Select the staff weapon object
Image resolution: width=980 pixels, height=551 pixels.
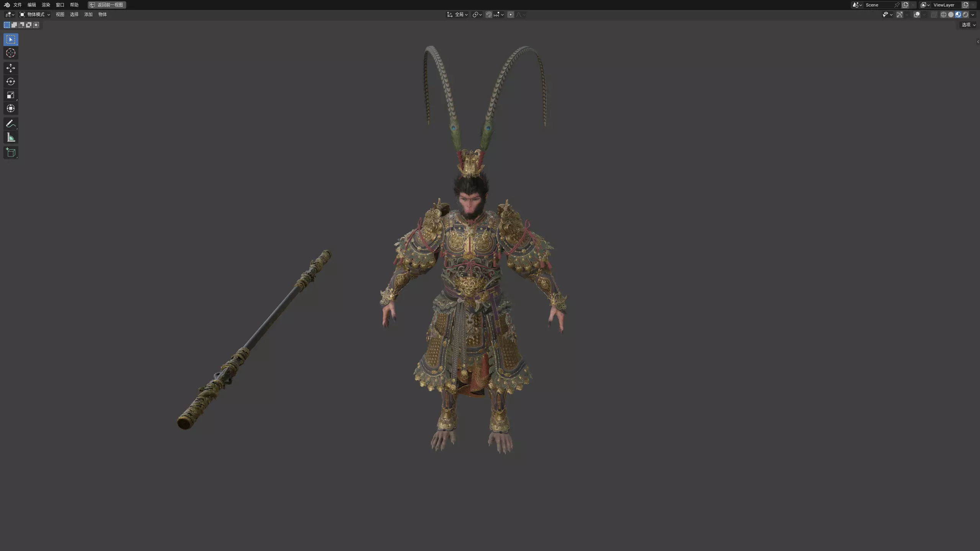pos(254,340)
